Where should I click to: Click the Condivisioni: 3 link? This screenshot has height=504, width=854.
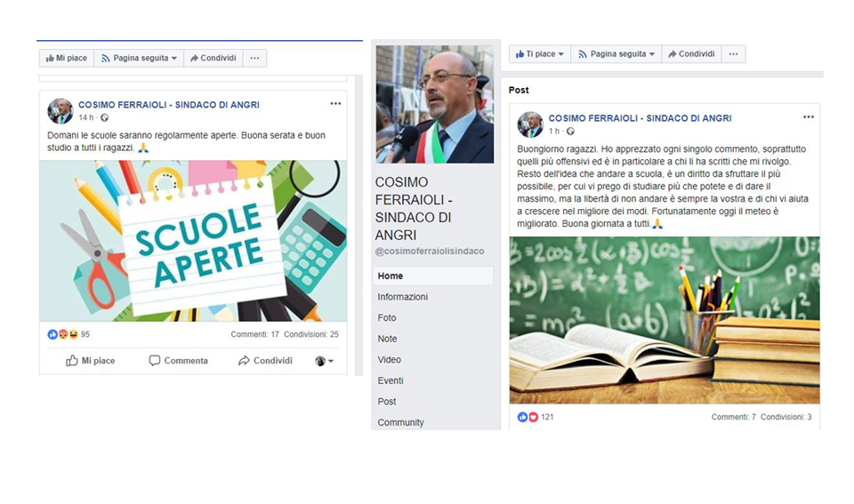coord(786,417)
